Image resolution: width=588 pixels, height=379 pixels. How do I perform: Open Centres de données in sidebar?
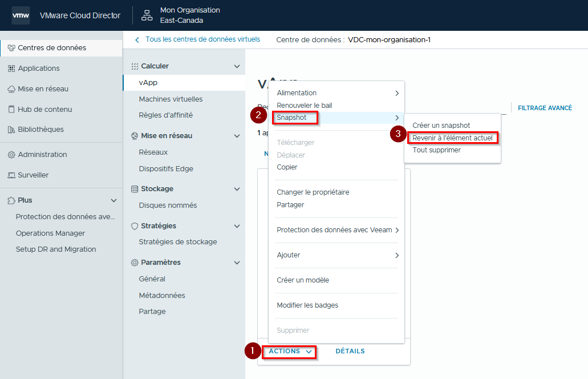tap(52, 48)
